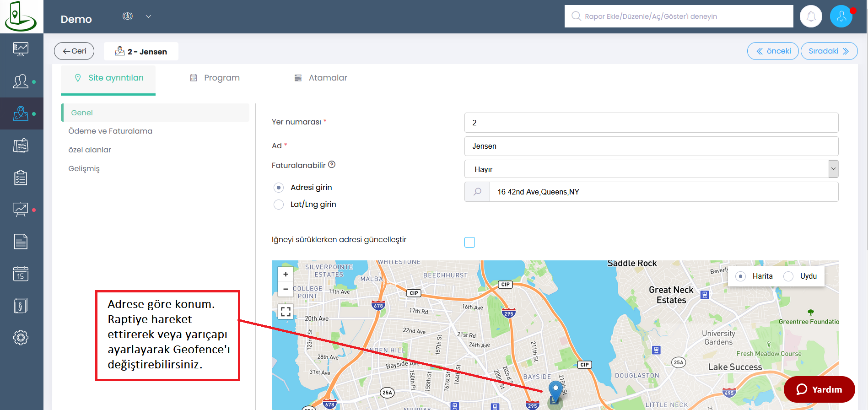Click the notification bell icon
Screen dimensions: 868x410
(811, 16)
